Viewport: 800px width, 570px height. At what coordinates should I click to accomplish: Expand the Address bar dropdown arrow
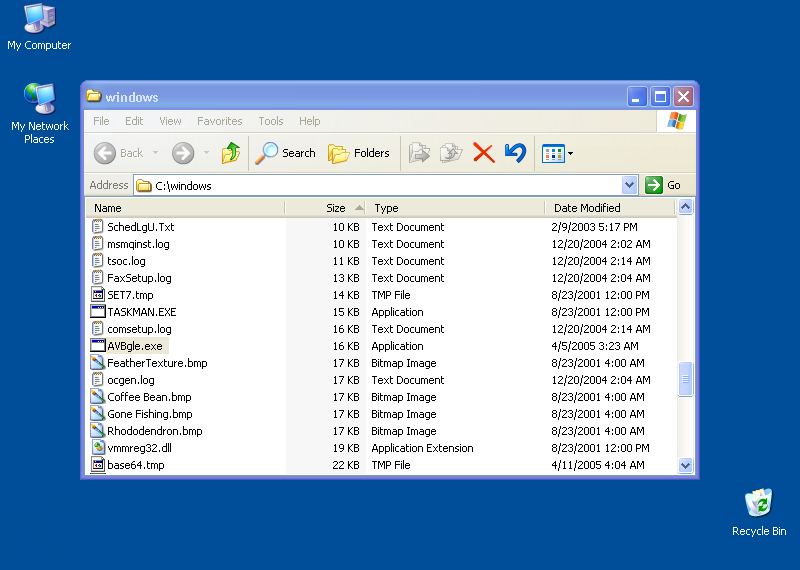[629, 185]
